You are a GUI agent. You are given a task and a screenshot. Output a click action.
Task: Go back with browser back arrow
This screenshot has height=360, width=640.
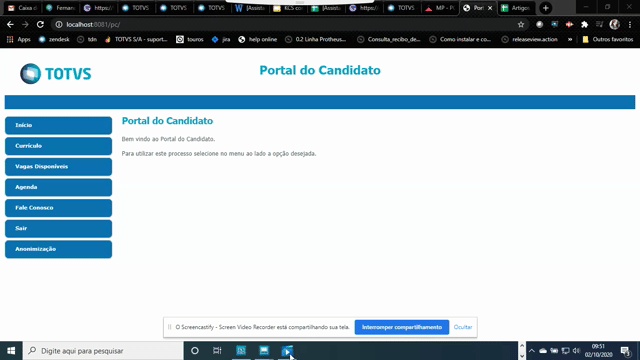(x=10, y=24)
